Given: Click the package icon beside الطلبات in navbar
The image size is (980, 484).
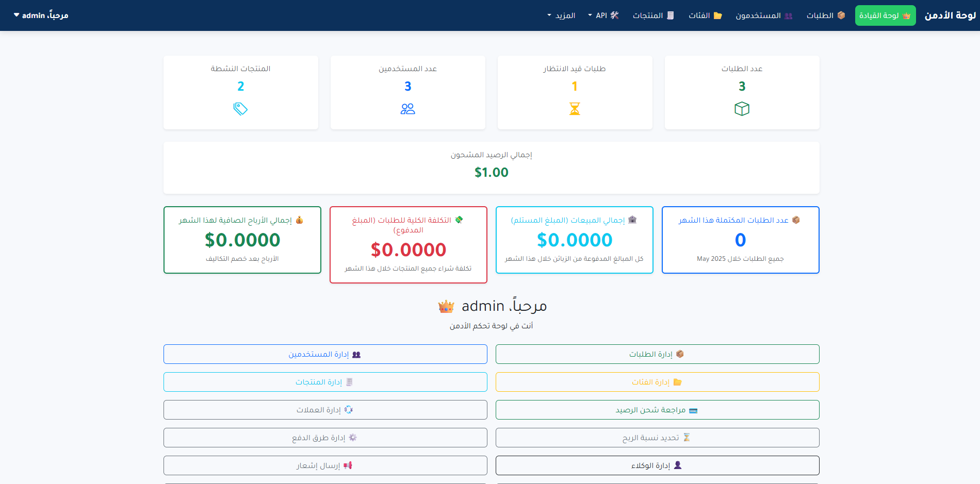Looking at the screenshot, I should [x=840, y=15].
